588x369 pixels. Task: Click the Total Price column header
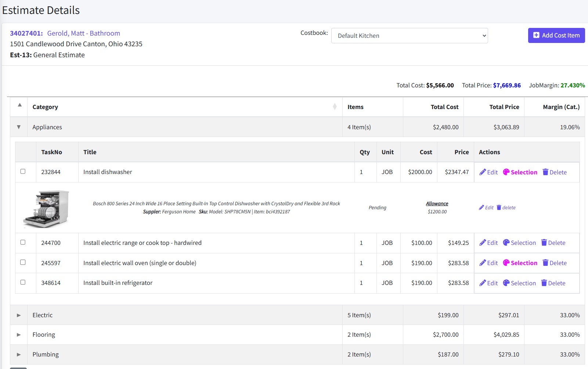(x=504, y=107)
